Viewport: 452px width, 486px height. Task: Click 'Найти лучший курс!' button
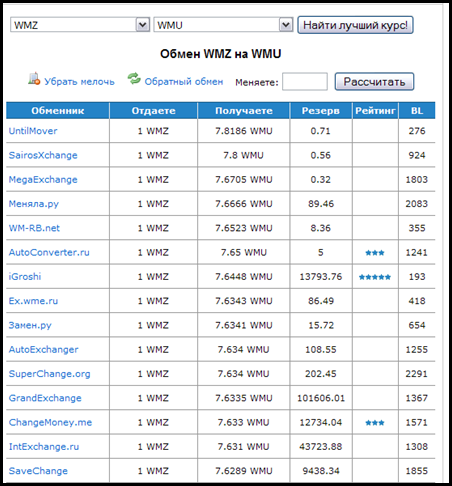pyautogui.click(x=355, y=25)
